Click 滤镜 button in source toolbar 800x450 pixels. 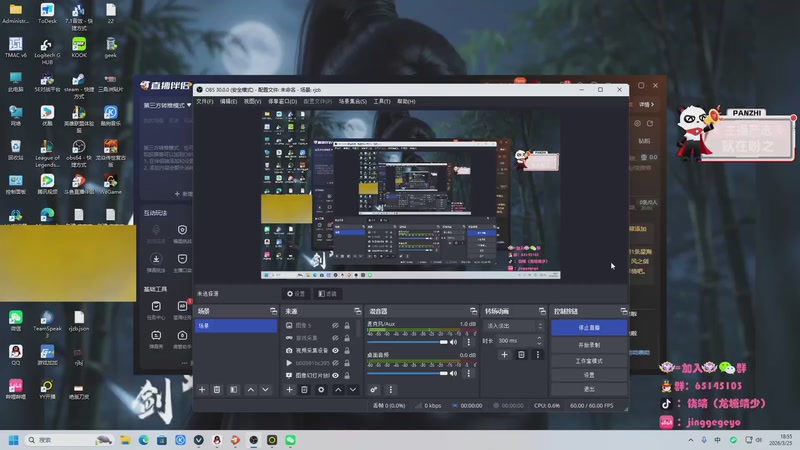point(327,294)
